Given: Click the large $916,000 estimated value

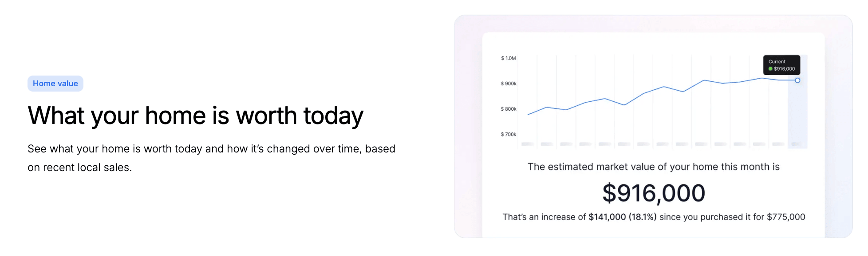Looking at the screenshot, I should tap(654, 193).
